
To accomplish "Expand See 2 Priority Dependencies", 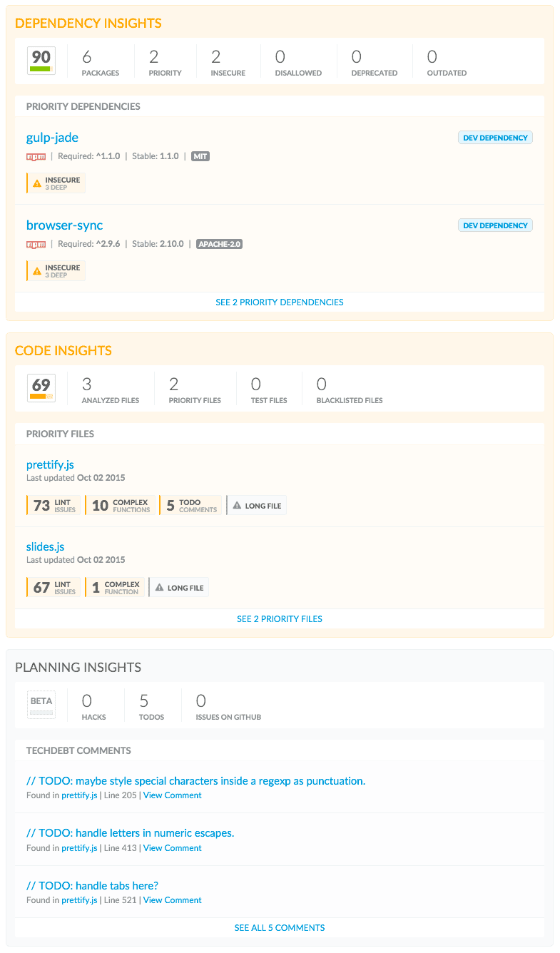I will (x=280, y=302).
